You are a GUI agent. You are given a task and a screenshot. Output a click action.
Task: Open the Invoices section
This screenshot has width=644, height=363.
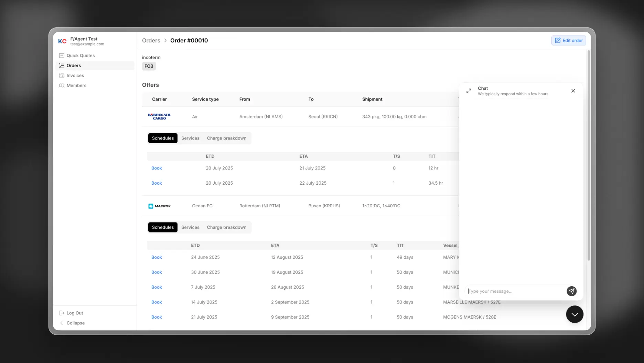[75, 75]
